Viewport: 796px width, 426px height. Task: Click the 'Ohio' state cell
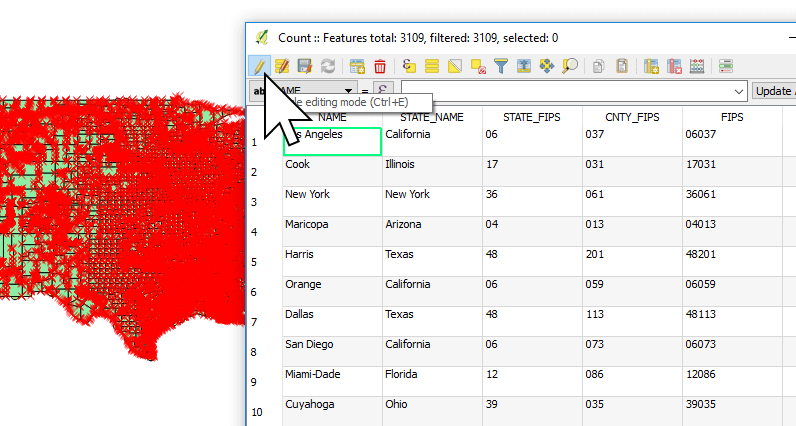coord(432,411)
